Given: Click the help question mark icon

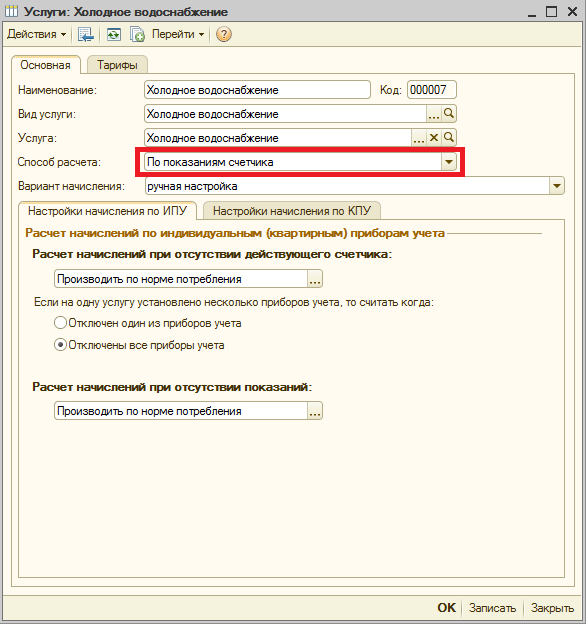Looking at the screenshot, I should 224,34.
